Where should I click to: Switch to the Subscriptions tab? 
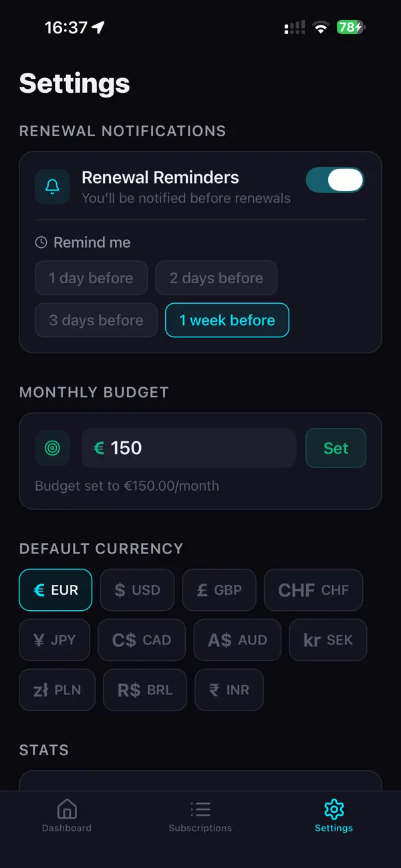click(x=200, y=816)
